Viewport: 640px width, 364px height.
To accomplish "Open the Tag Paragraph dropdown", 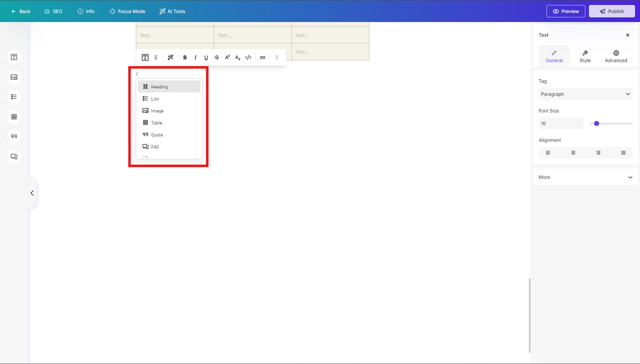I will [x=586, y=94].
